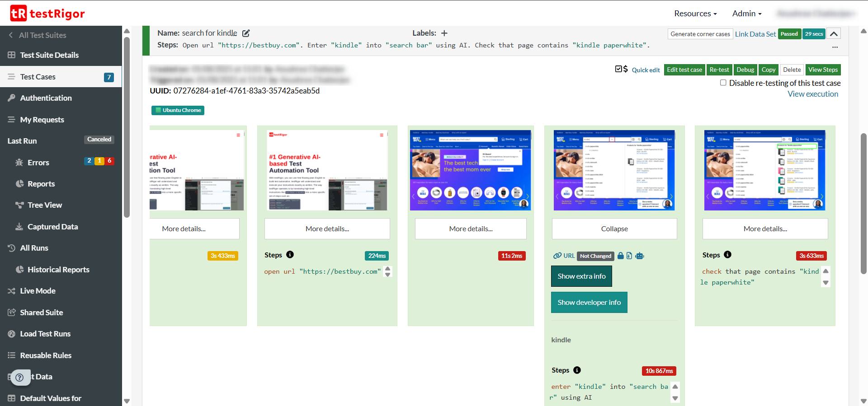Enable Disable re-testing of this test case
This screenshot has width=868, height=406.
click(723, 83)
